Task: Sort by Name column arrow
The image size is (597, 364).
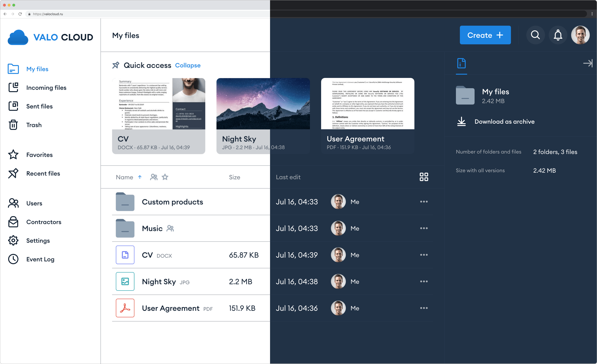Action: [140, 177]
